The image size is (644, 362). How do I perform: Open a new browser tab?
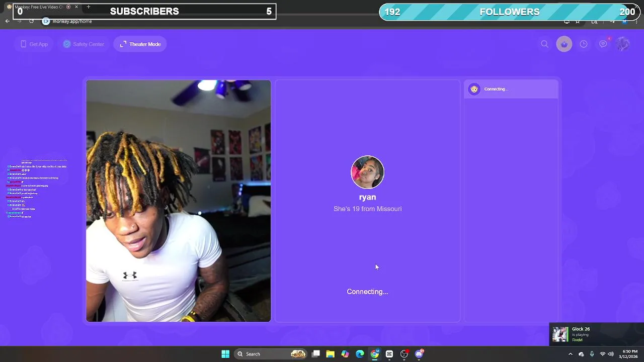point(88,7)
